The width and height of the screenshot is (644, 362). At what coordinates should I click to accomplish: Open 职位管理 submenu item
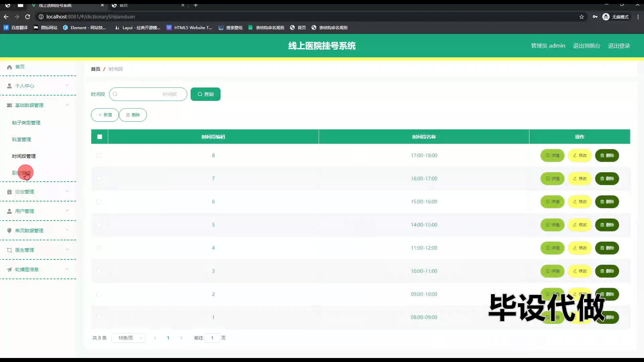(x=21, y=173)
